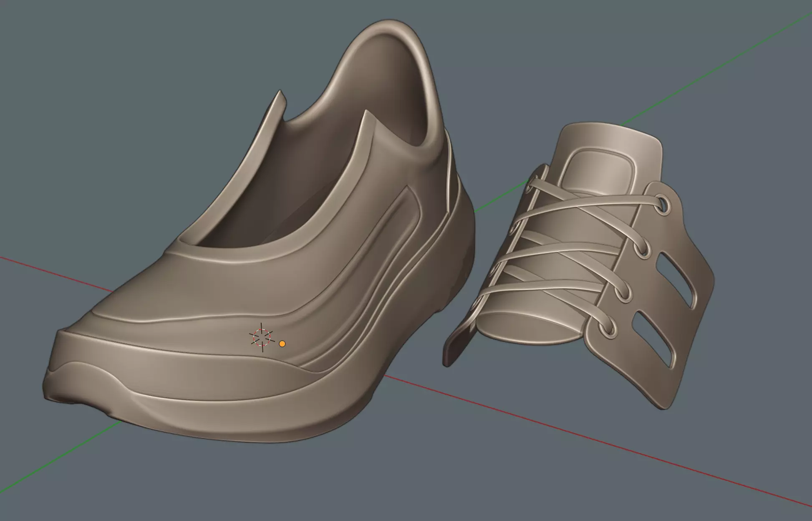Click the 3D cursor on the shoe
The width and height of the screenshot is (812, 521).
pos(262,337)
